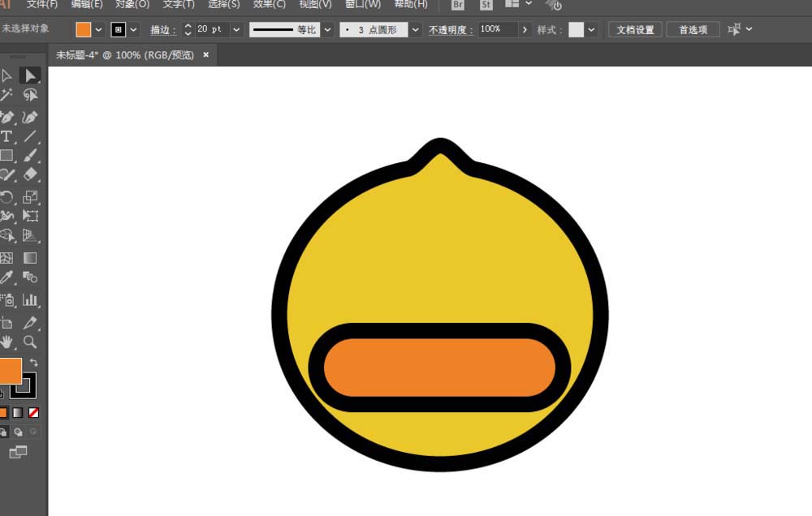The height and width of the screenshot is (516, 812).
Task: Open the stroke weight dropdown
Action: coord(236,30)
